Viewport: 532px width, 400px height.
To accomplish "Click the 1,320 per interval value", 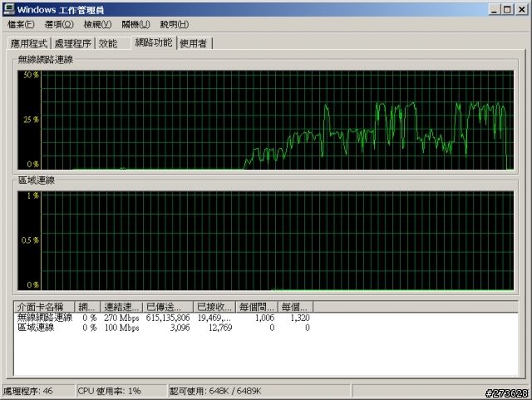I will 300,318.
